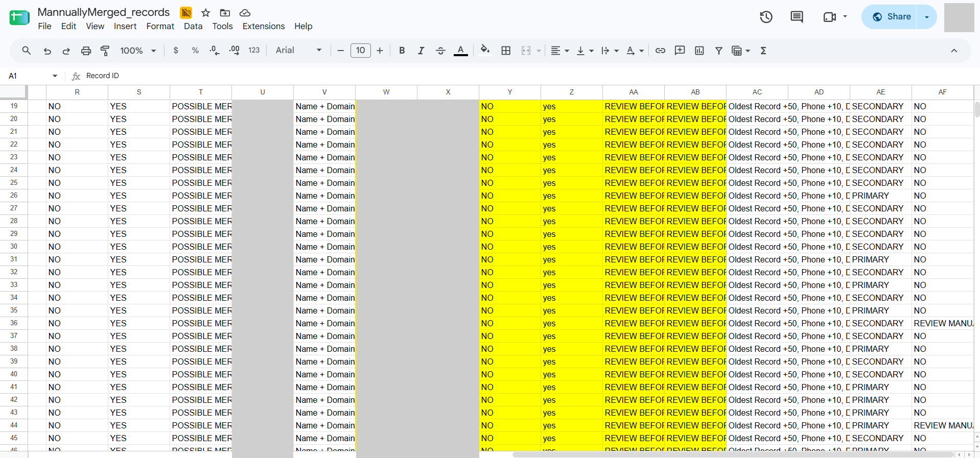The width and height of the screenshot is (980, 458).
Task: Toggle strikethrough formatting
Action: [440, 51]
